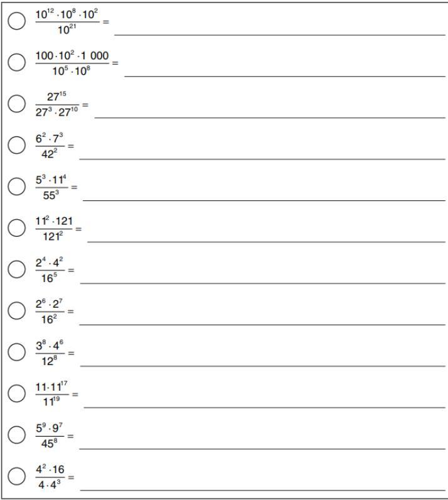Image resolution: width=448 pixels, height=500 pixels.
Task: Mark the circle next to 11²·121 over 121²
Action: click(16, 229)
